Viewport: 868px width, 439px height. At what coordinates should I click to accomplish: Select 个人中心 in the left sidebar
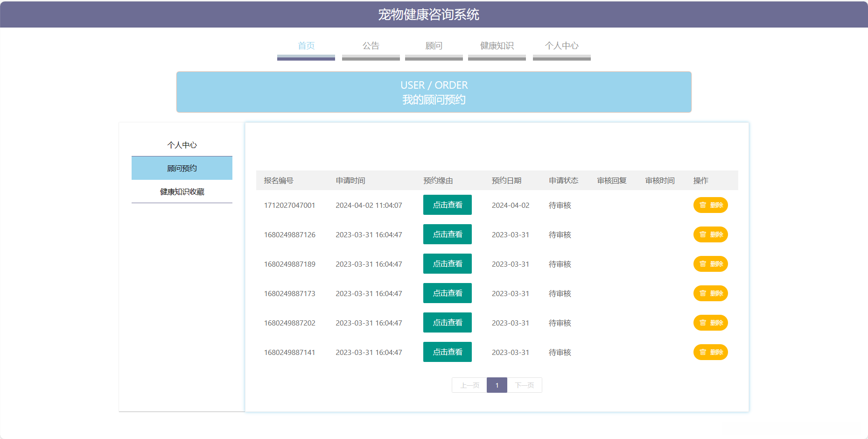[x=182, y=145]
